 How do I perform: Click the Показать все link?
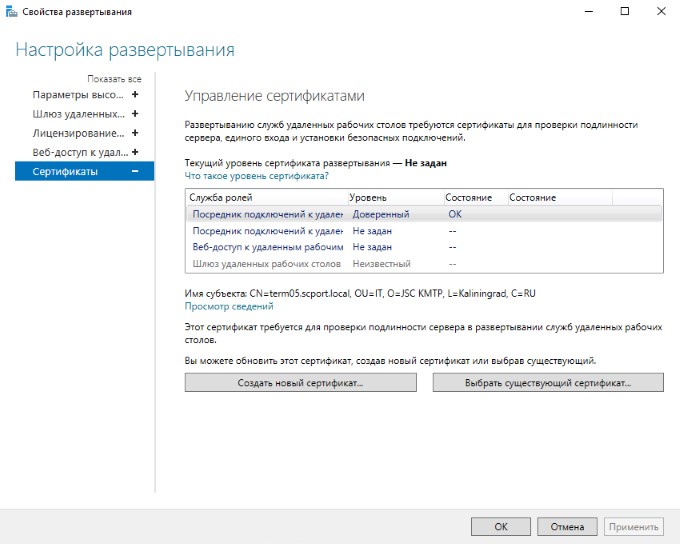pyautogui.click(x=114, y=78)
